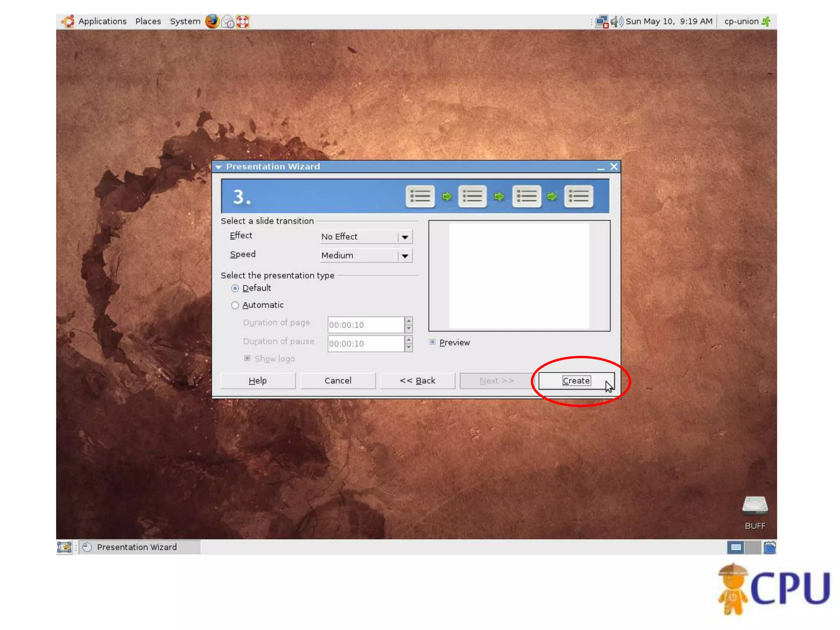The image size is (840, 630).
Task: Open the BUFF drive on desktop
Action: [755, 506]
